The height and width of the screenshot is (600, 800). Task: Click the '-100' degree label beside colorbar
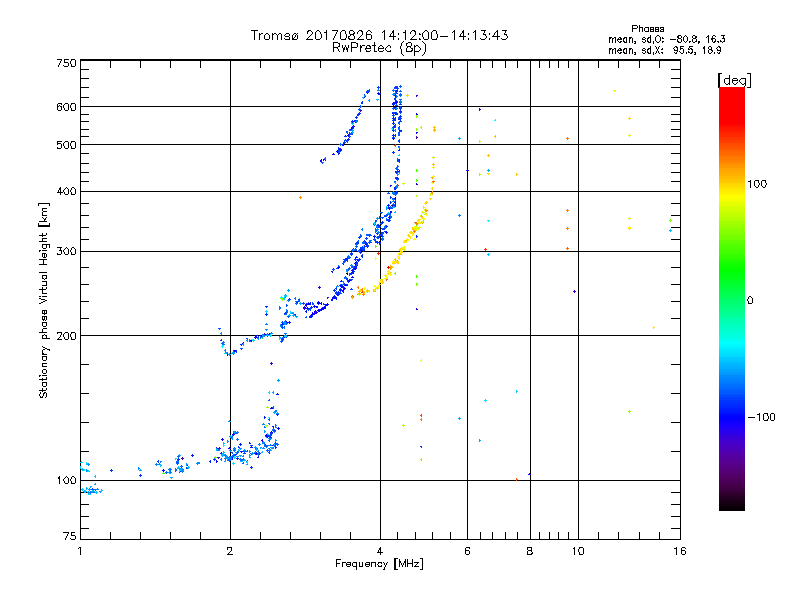tap(761, 417)
